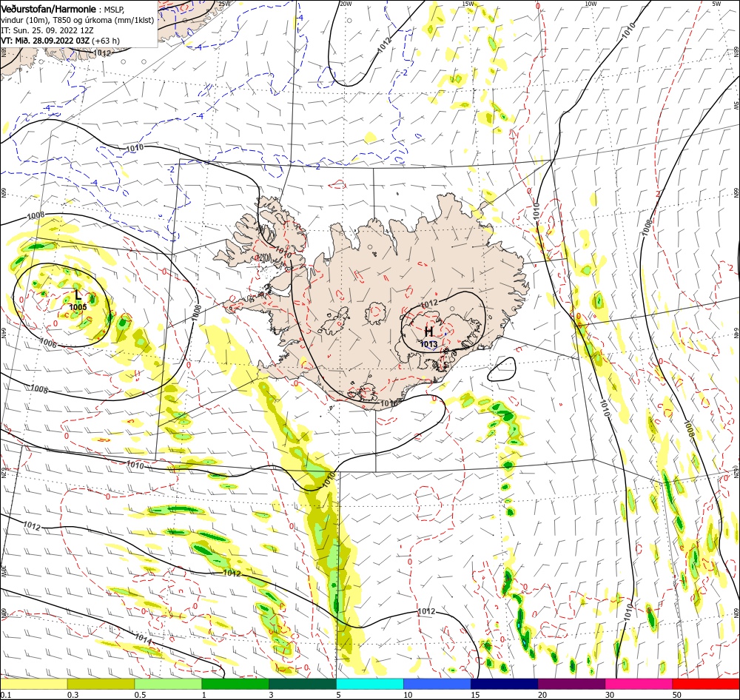Click the 'Veðurstofan/Harmonie' title text
The height and width of the screenshot is (700, 740).
50,9
